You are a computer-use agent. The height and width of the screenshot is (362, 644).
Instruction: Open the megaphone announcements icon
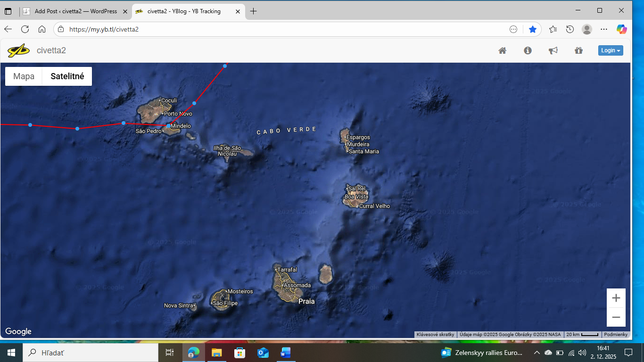click(x=553, y=50)
